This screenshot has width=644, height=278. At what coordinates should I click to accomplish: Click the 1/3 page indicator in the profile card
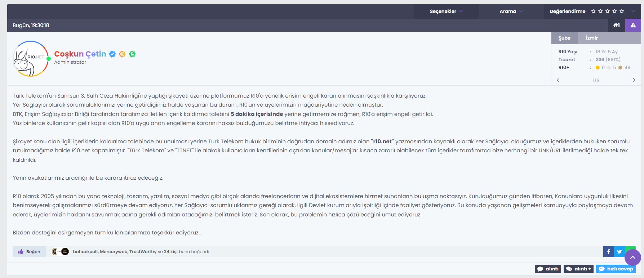click(596, 80)
